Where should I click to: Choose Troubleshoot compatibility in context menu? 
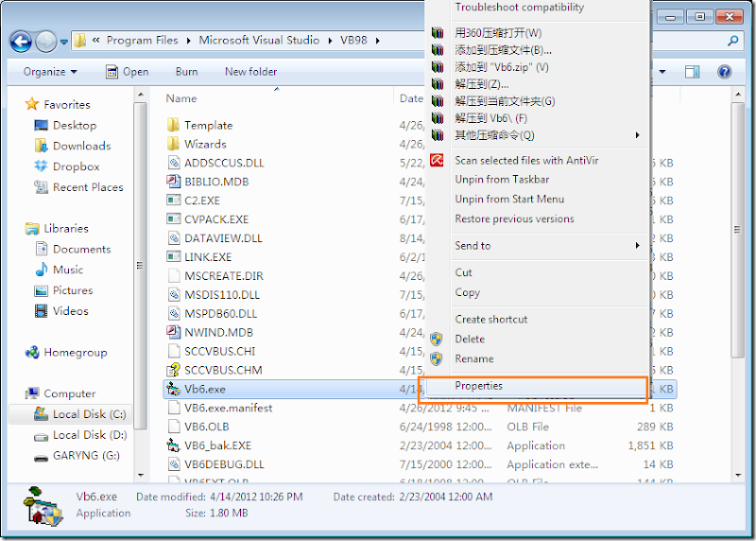point(519,8)
